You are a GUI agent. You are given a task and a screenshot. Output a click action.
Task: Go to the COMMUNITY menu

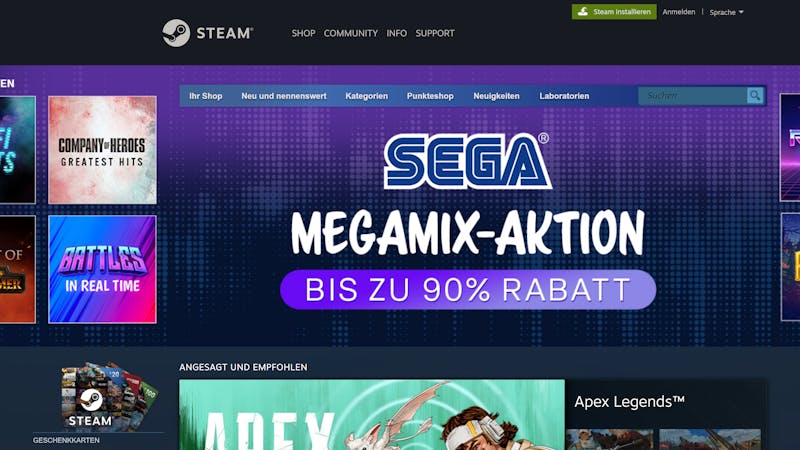point(351,33)
